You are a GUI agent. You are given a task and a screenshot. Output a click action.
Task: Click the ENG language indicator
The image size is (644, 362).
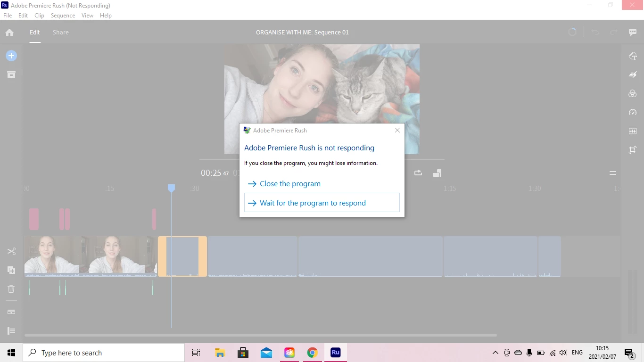[577, 353]
